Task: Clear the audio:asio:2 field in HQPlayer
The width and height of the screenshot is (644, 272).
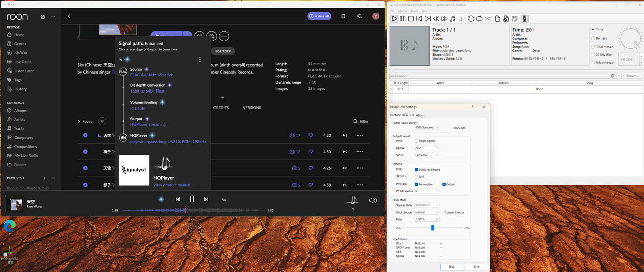Action: [x=613, y=76]
